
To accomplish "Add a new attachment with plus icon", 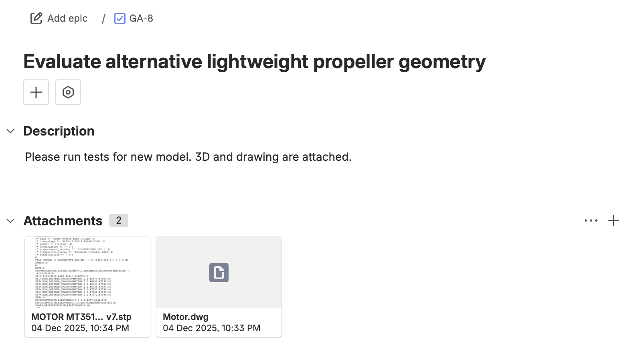I will click(613, 221).
